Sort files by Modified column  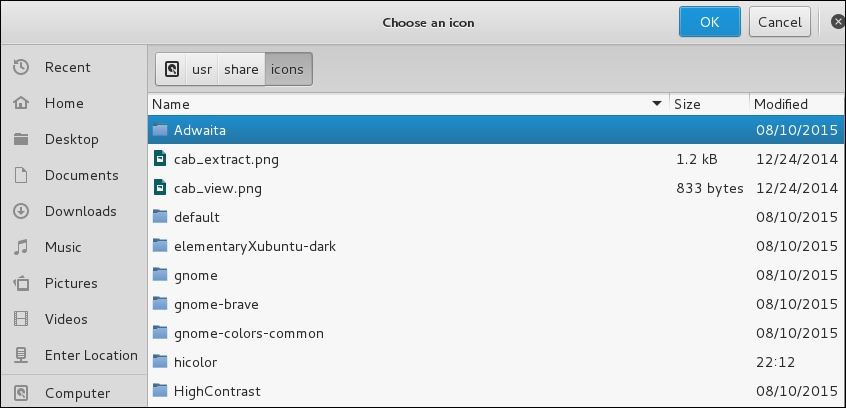pyautogui.click(x=797, y=104)
